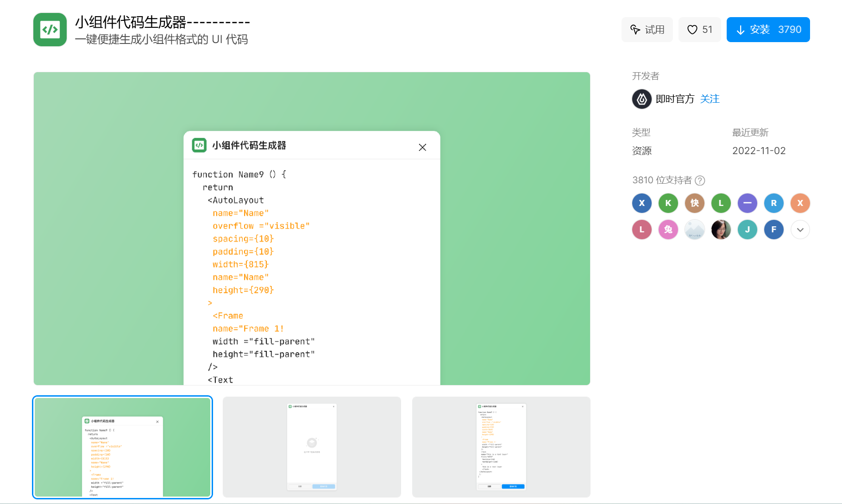Open the pink 兔 supporter avatar
The width and height of the screenshot is (842, 504).
tap(668, 230)
